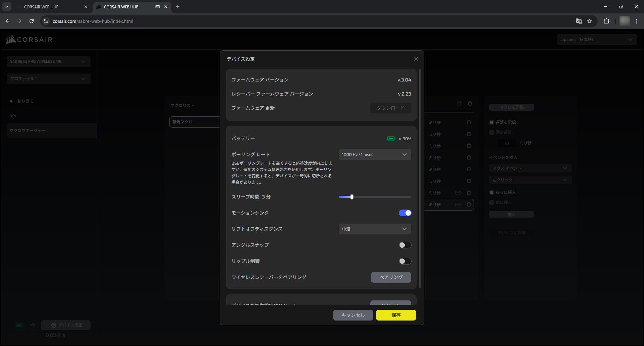Click the fixed delay 10 ミリ秒 input field
The image size is (644, 346).
point(507,143)
